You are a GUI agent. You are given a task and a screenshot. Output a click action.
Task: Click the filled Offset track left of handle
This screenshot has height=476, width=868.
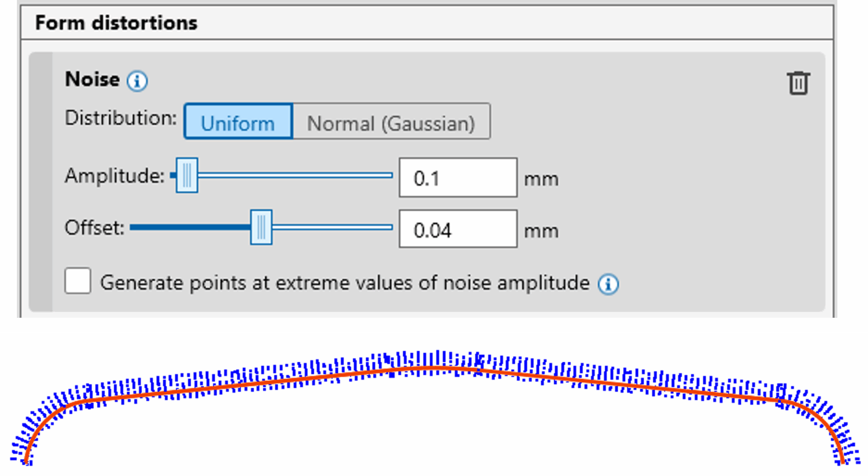(190, 227)
